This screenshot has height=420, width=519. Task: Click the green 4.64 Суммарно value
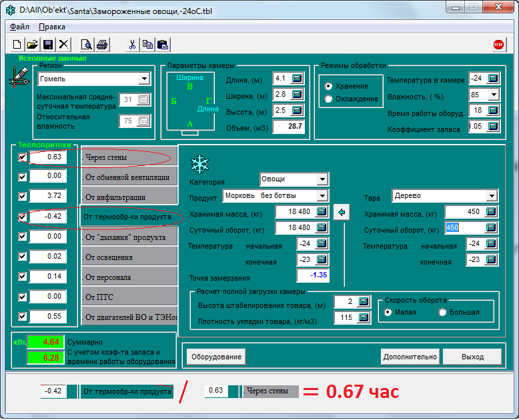pyautogui.click(x=45, y=342)
